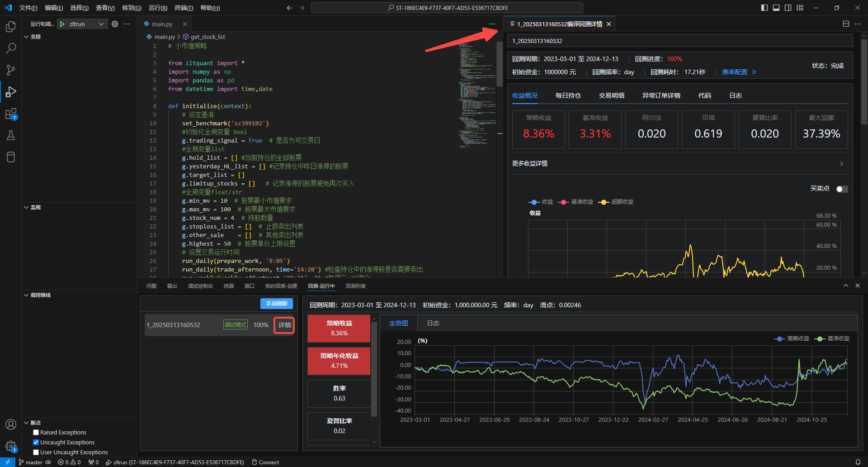The image size is (868, 467).
Task: Open launch.json via gear icon
Action: pyautogui.click(x=115, y=24)
